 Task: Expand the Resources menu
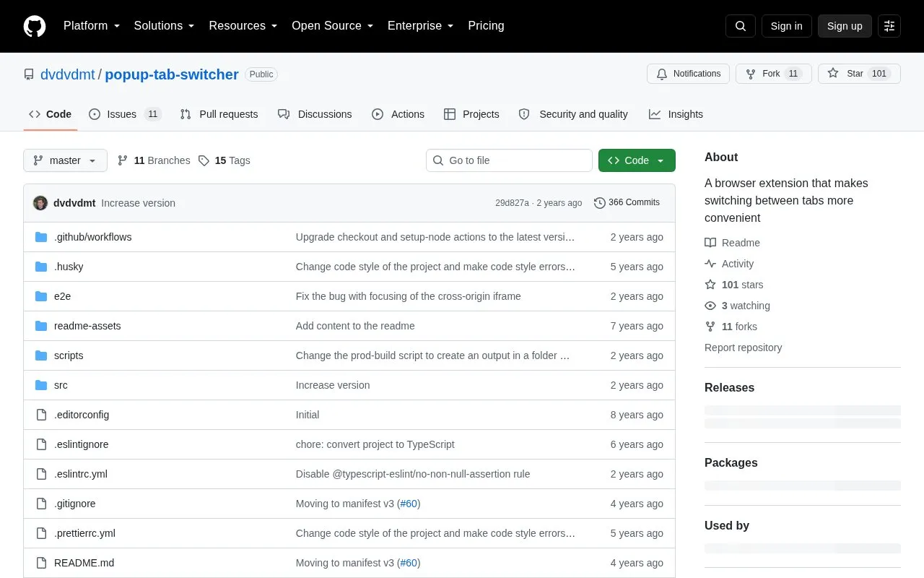pyautogui.click(x=243, y=26)
